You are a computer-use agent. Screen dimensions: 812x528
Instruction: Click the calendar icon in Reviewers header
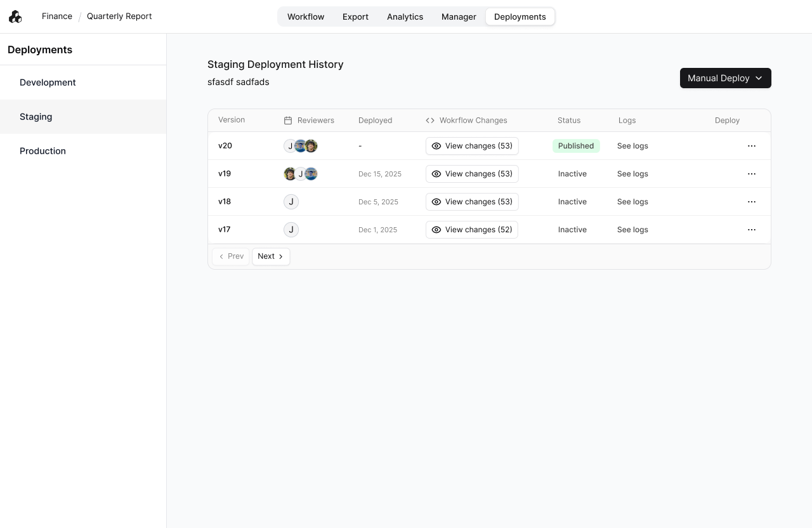(x=288, y=121)
